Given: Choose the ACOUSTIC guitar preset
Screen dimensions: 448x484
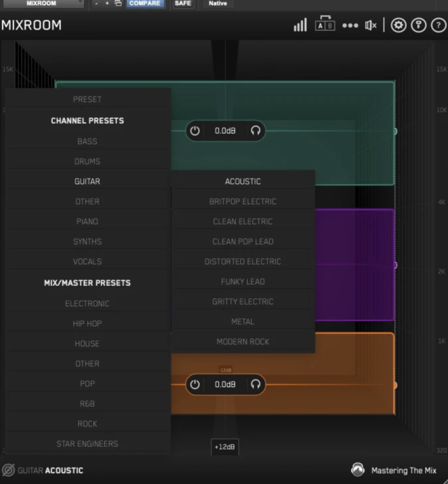Looking at the screenshot, I should 243,181.
